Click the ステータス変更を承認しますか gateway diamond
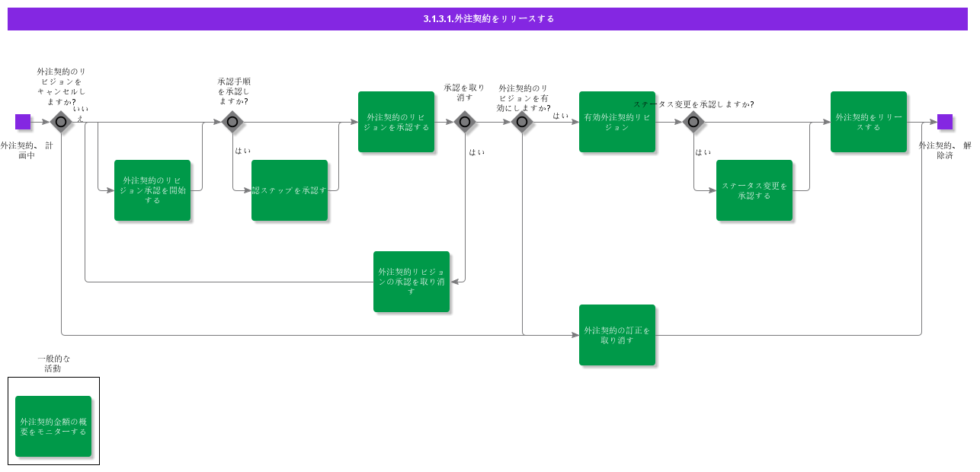 pyautogui.click(x=693, y=122)
